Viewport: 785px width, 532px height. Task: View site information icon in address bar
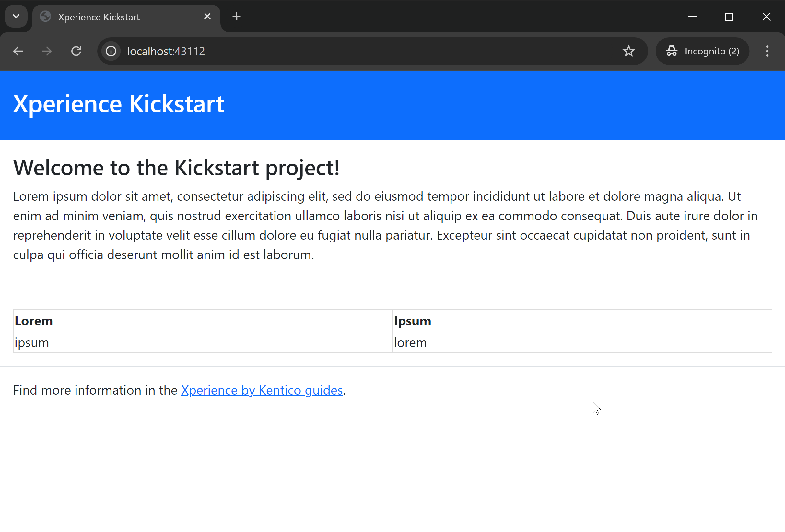click(x=111, y=51)
